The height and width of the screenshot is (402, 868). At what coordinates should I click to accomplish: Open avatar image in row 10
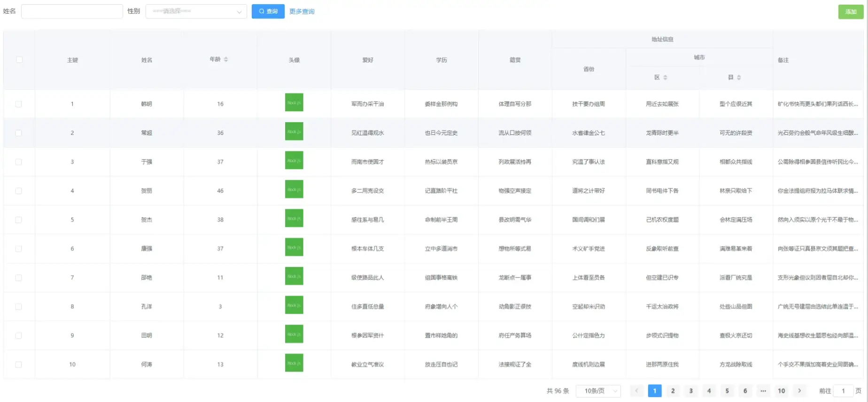(294, 363)
